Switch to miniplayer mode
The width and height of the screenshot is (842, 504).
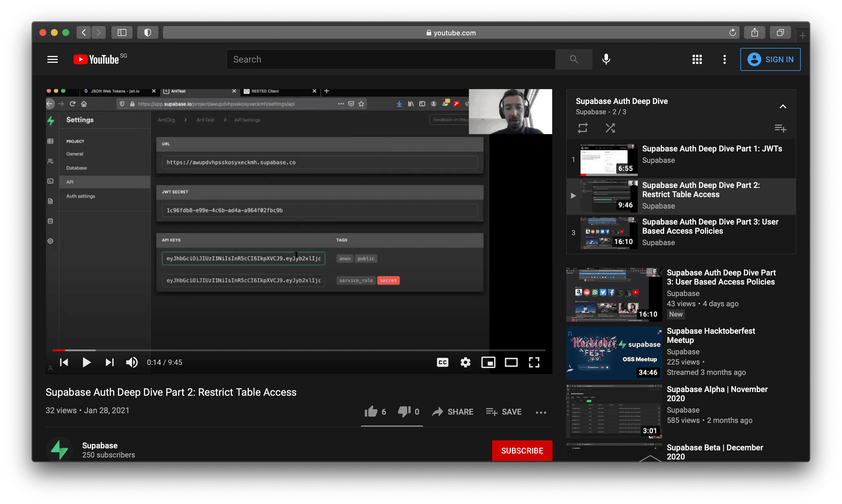tap(488, 362)
